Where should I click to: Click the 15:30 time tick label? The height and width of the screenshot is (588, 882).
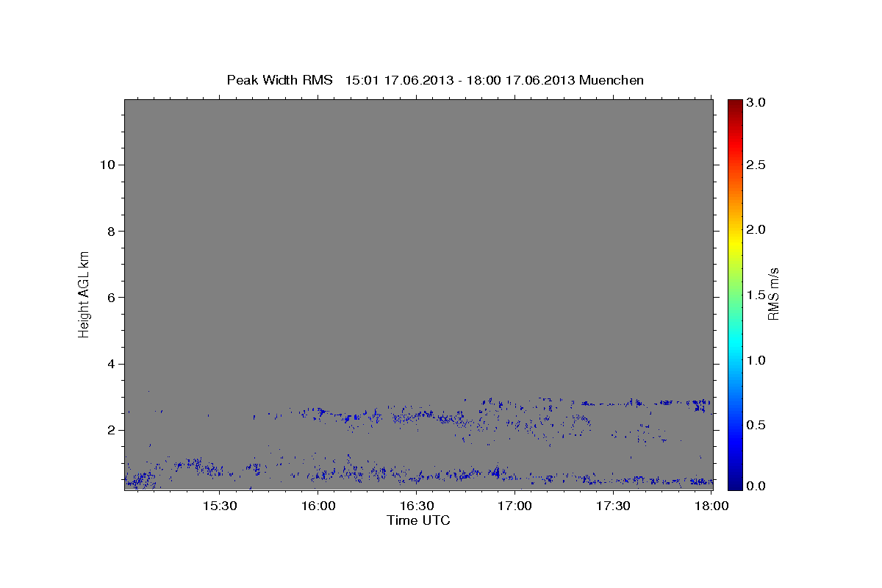219,506
